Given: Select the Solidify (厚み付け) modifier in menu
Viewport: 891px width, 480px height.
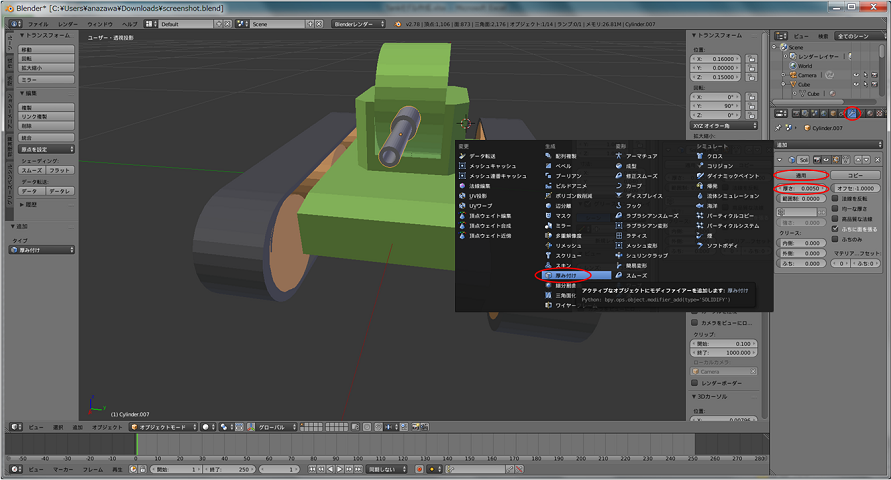Looking at the screenshot, I should [x=566, y=274].
